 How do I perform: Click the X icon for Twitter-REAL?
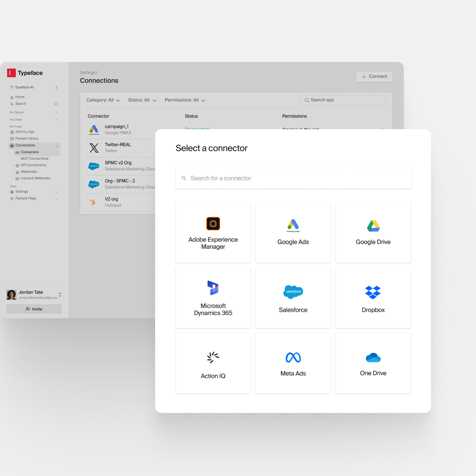(94, 148)
